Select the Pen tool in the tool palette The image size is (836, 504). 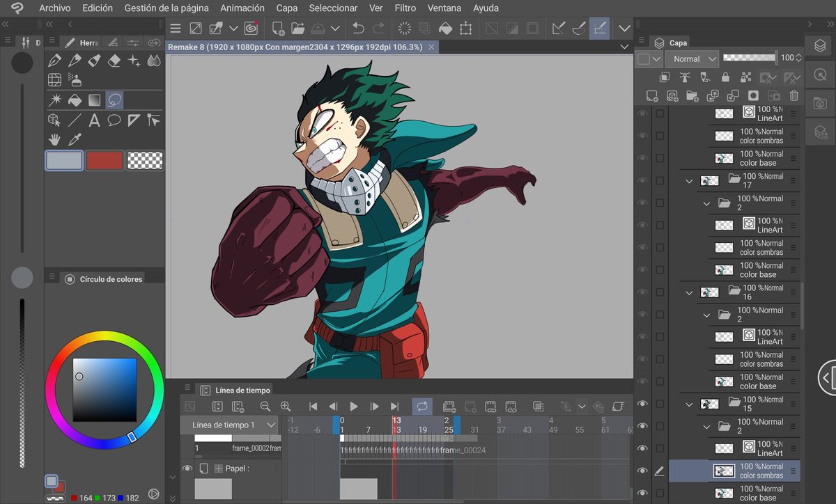[54, 61]
